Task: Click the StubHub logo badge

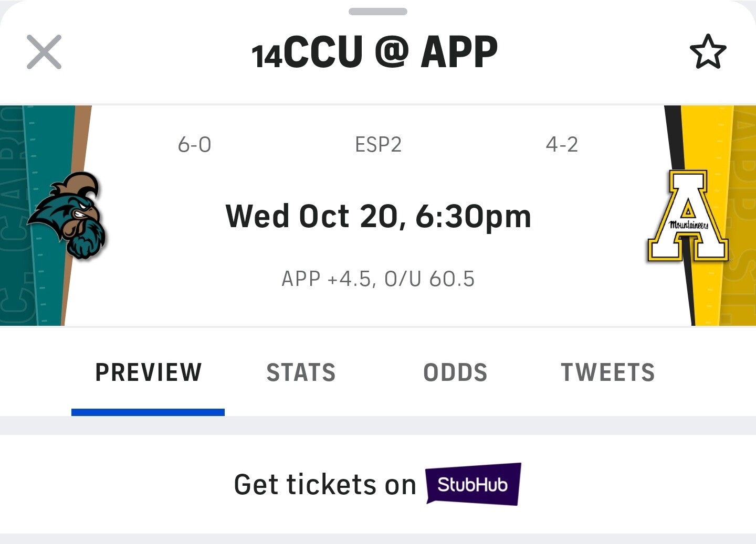Action: (473, 484)
